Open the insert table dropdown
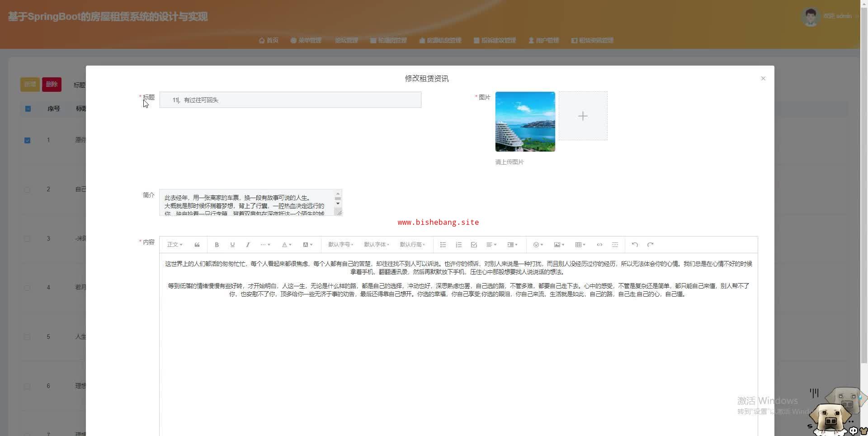This screenshot has width=868, height=436. [580, 245]
